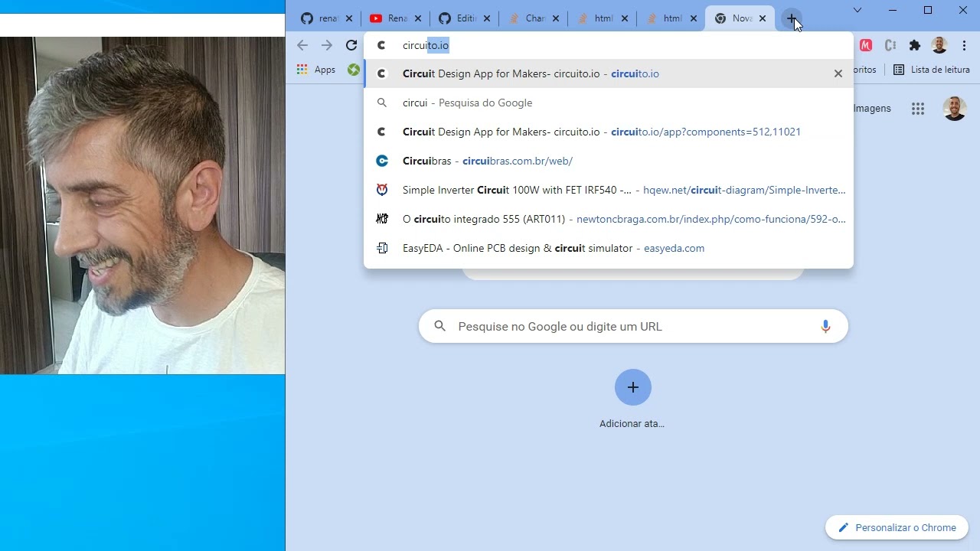Start voice search with the microphone
Image resolution: width=980 pixels, height=551 pixels.
coord(825,326)
